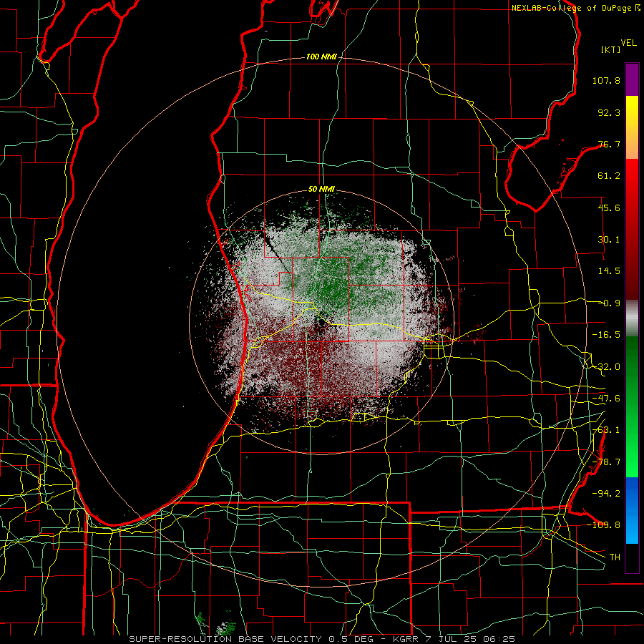Click the 61.2 velocity scale value
Image resolution: width=644 pixels, height=644 pixels.
(x=609, y=176)
